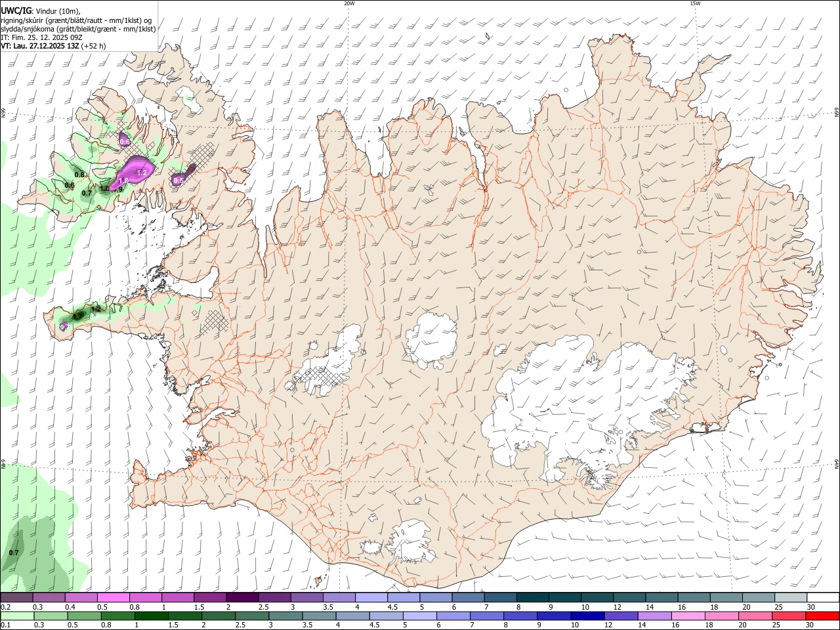Click the dark teal 8–9 snow scale swatch
840x630 pixels.
tap(534, 598)
